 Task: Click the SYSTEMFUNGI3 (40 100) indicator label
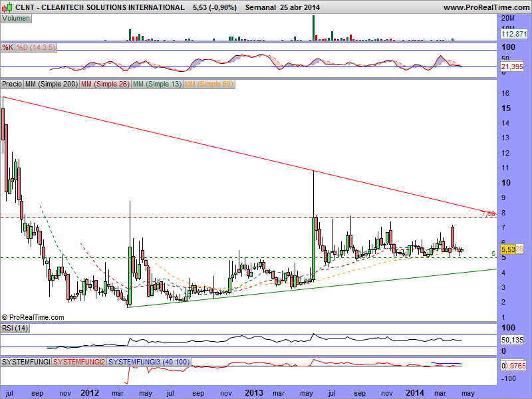[149, 362]
